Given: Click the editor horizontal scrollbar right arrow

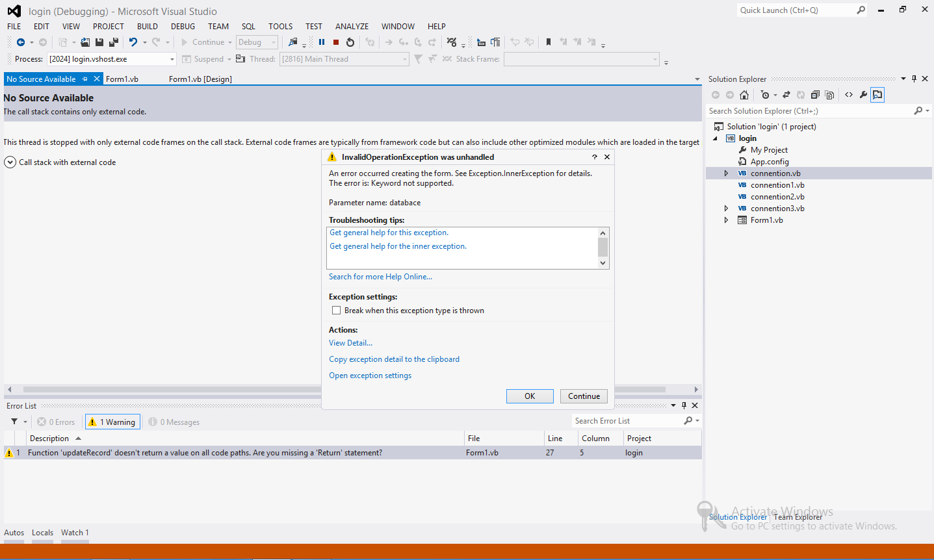Looking at the screenshot, I should pos(696,390).
